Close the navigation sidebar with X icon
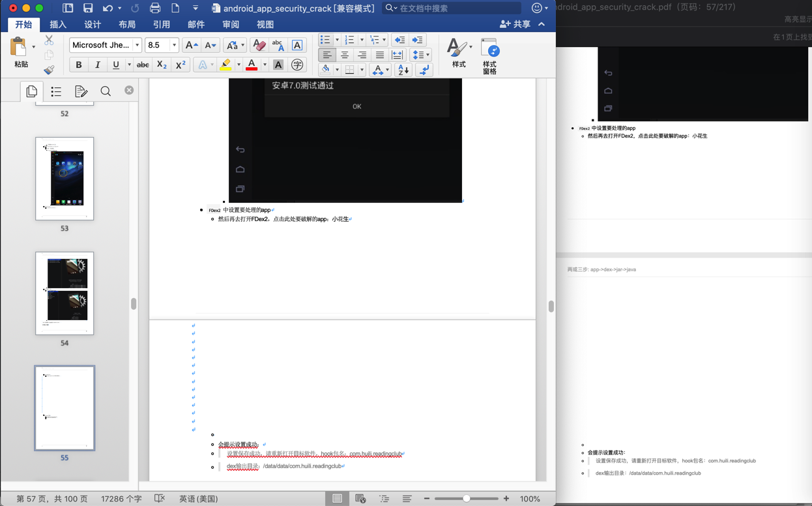The width and height of the screenshot is (812, 506). [x=129, y=91]
